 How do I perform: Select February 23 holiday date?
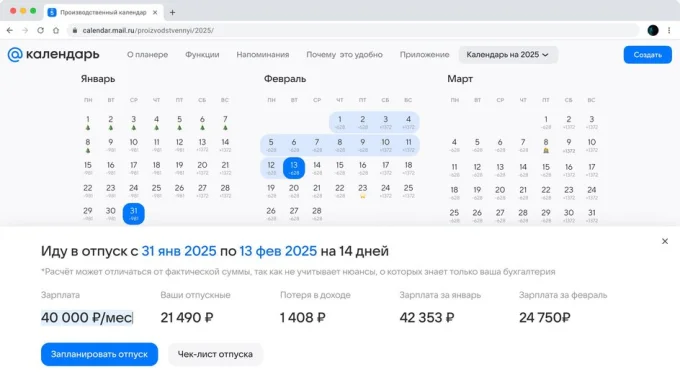click(x=363, y=191)
